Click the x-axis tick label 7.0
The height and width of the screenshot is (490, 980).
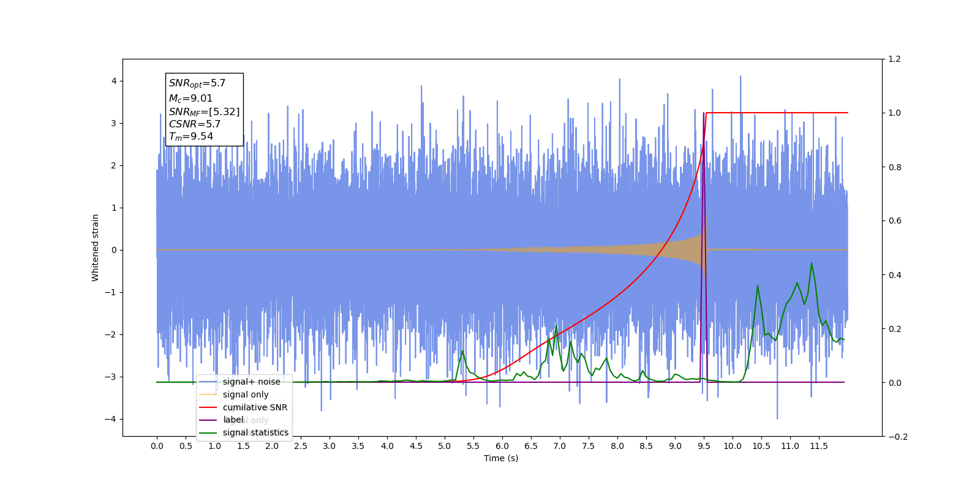pos(560,446)
